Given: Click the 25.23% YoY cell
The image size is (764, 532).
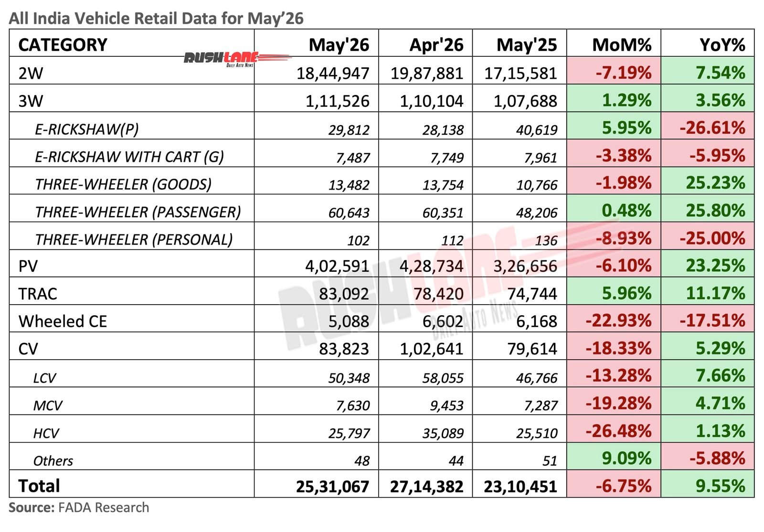Looking at the screenshot, I should [x=708, y=181].
